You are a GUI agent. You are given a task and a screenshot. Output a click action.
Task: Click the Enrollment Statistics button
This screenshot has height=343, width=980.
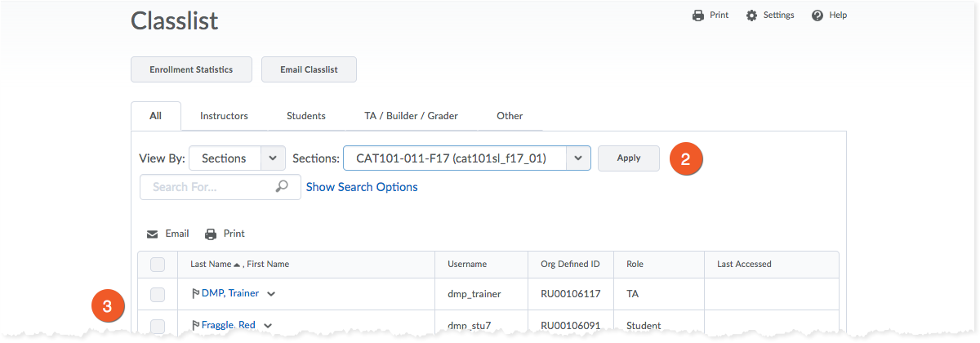pos(191,69)
